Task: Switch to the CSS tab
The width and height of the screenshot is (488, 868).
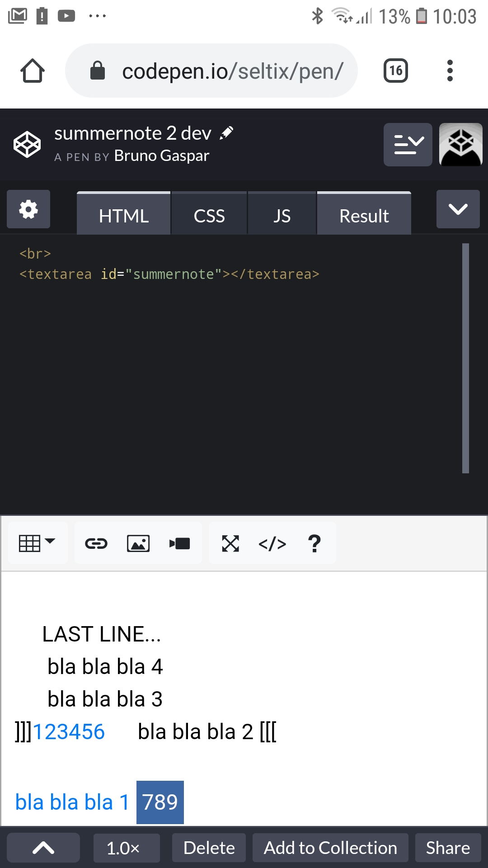Action: (x=209, y=216)
